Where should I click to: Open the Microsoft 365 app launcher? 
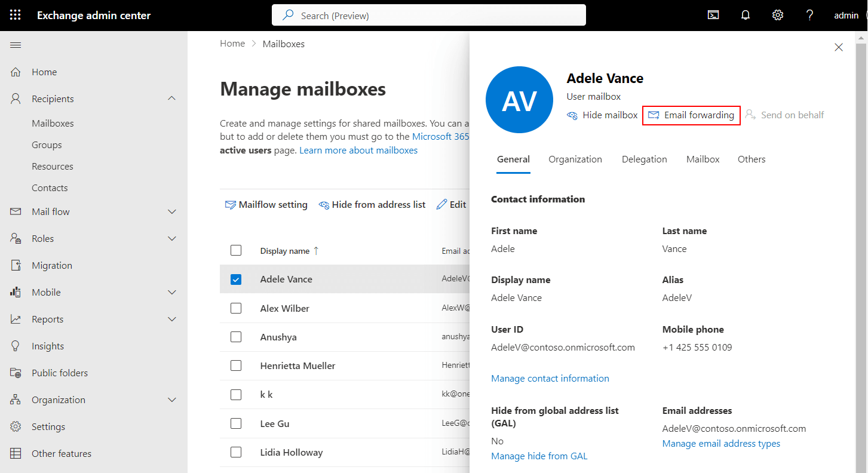point(14,15)
